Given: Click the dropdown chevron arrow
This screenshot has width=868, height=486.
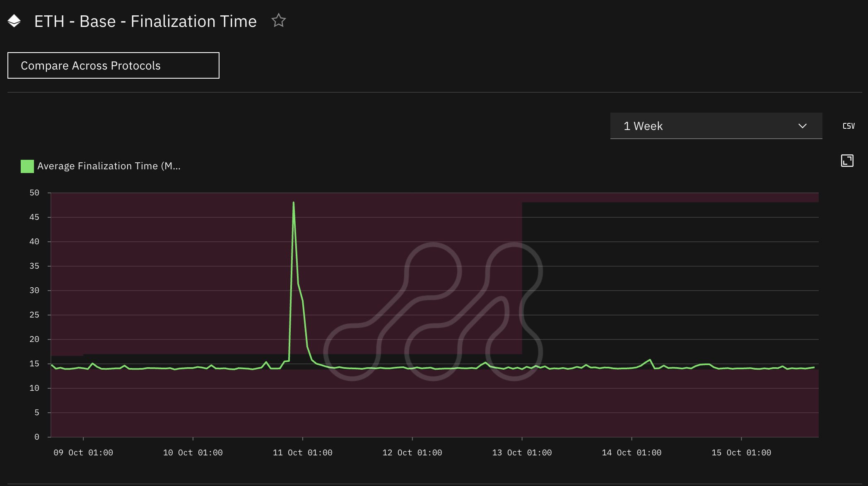Looking at the screenshot, I should (x=803, y=126).
